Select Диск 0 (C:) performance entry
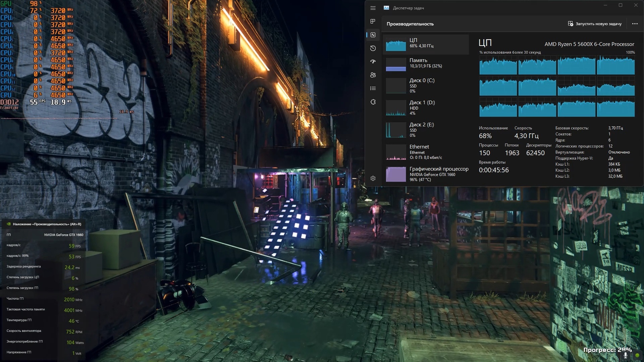644x362 pixels. (426, 85)
